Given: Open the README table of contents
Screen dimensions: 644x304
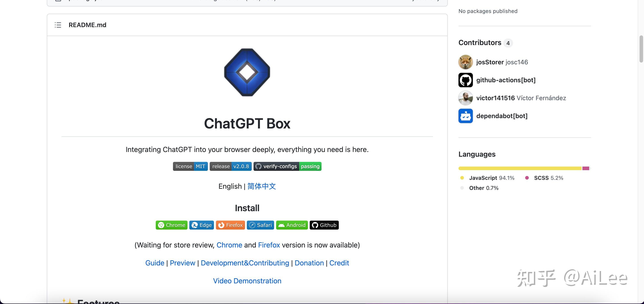Looking at the screenshot, I should pos(58,25).
